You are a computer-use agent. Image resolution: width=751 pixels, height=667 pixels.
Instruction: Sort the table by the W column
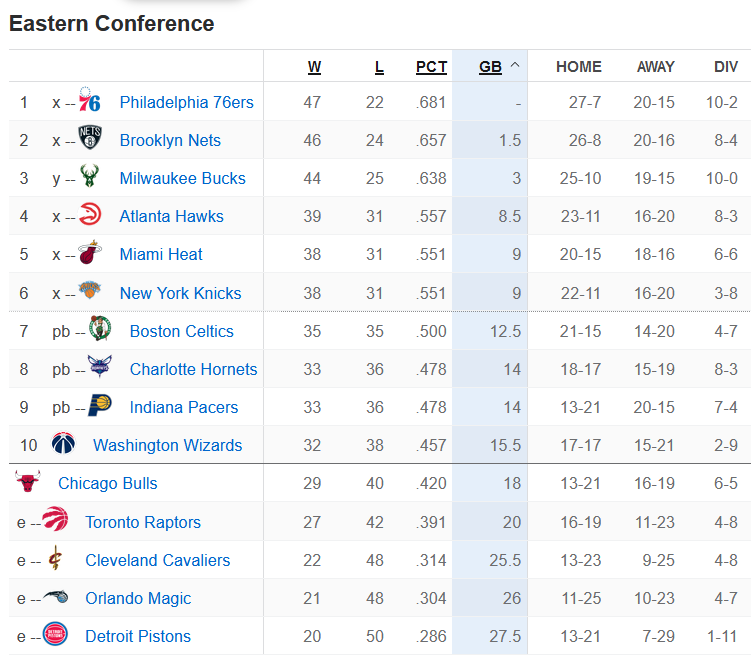[x=314, y=67]
